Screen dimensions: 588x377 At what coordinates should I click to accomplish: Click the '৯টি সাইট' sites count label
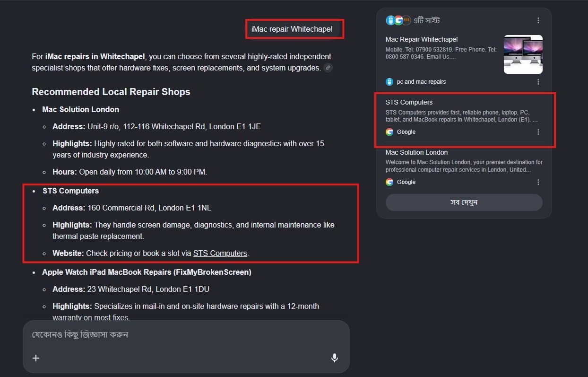pos(427,20)
